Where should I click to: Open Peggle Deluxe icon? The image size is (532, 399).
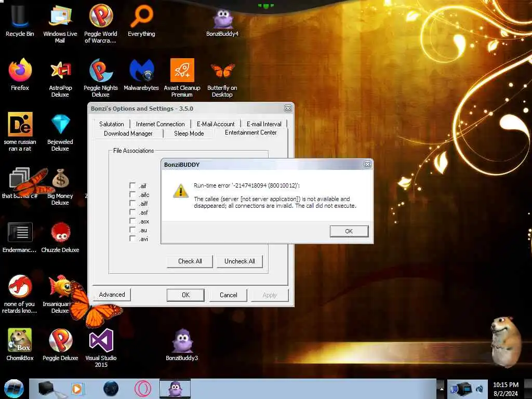[60, 344]
